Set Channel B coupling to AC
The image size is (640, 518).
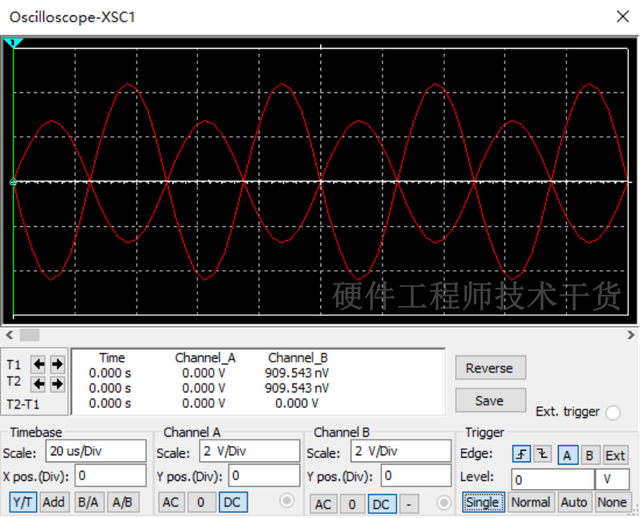coord(323,504)
